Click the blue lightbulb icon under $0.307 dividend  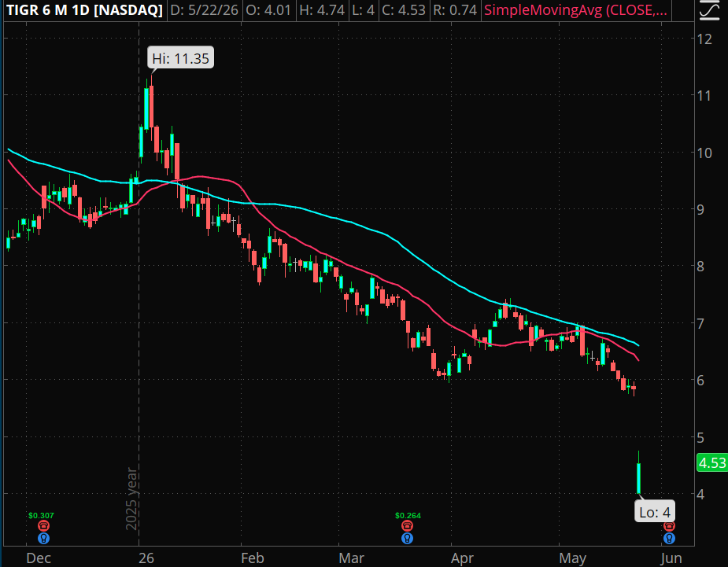(43, 538)
